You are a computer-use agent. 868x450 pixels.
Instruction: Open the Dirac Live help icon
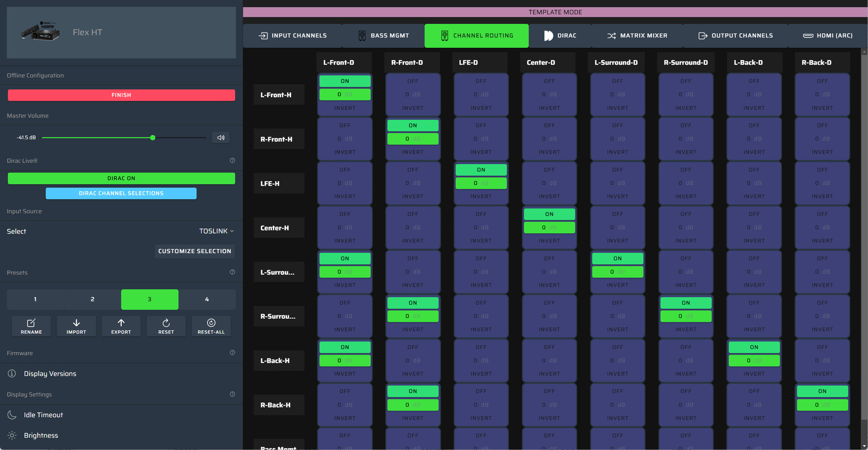click(232, 161)
